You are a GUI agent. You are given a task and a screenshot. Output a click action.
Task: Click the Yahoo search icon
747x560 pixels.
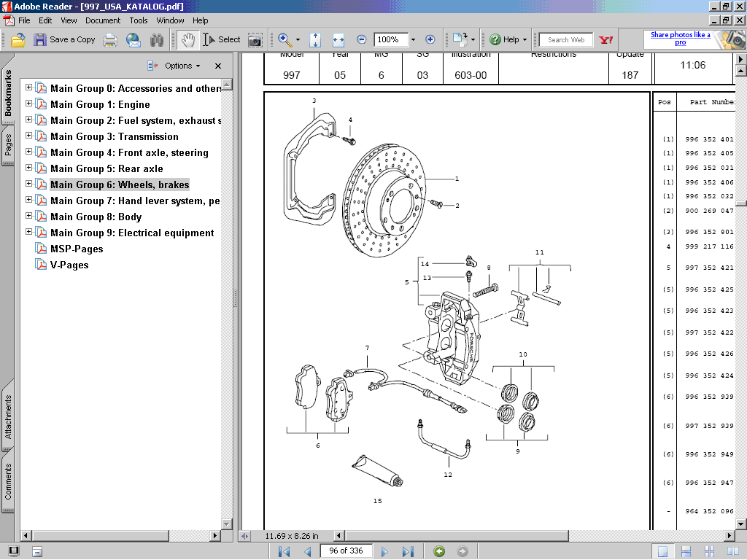605,40
